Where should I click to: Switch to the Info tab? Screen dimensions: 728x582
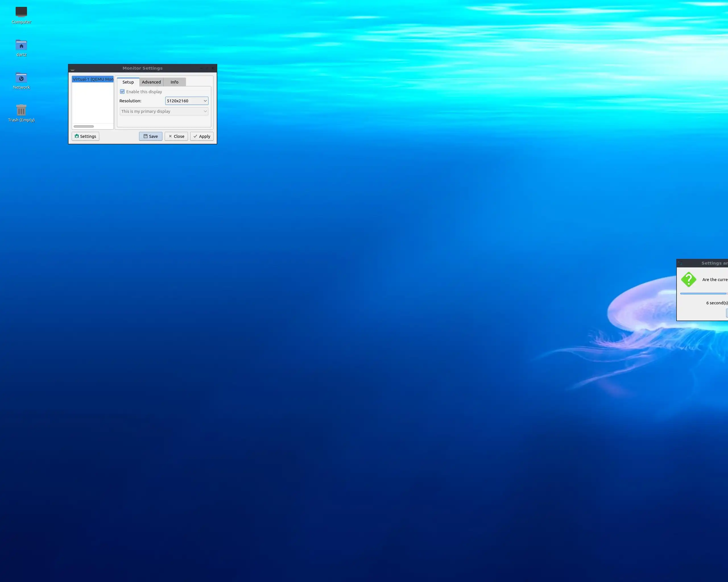pos(174,82)
